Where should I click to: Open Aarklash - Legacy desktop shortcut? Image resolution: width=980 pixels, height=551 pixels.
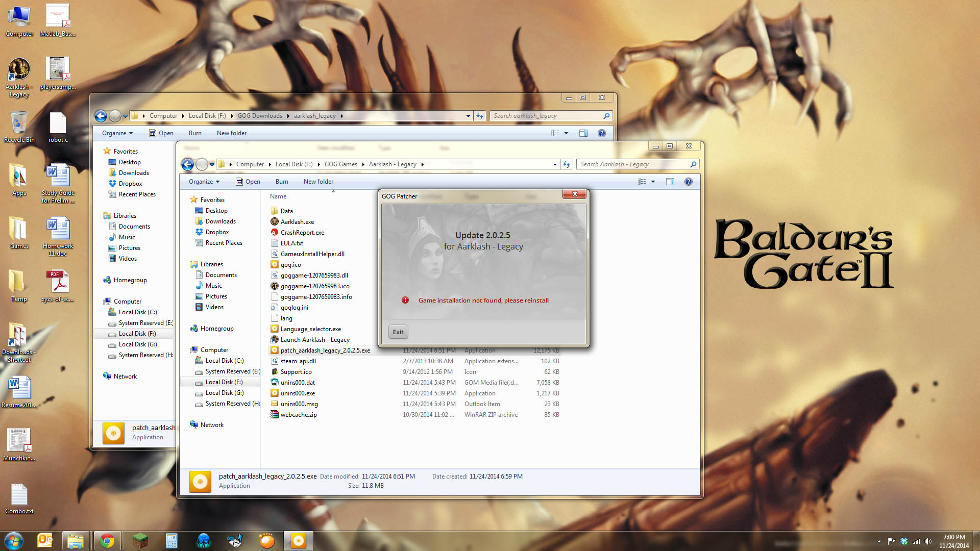click(x=19, y=78)
